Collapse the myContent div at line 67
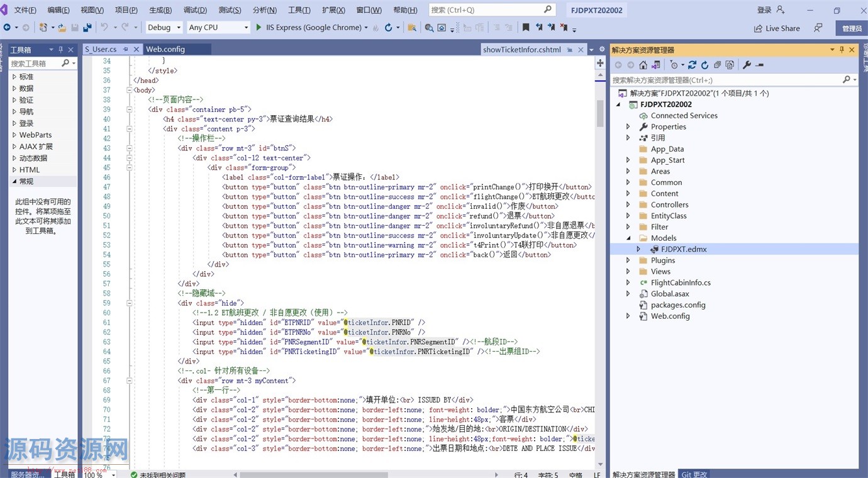Screen dimensions: 868x478 coord(129,381)
